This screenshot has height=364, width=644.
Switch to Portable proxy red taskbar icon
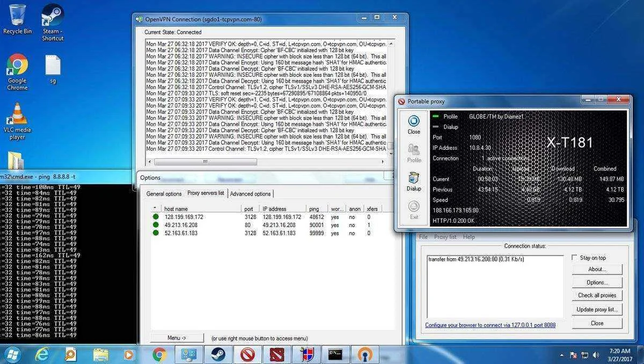tap(247, 354)
